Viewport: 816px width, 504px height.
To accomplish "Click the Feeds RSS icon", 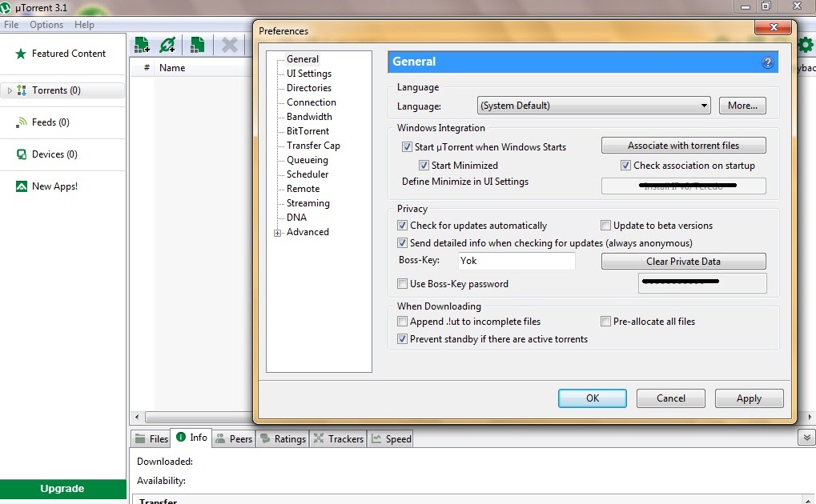I will pos(22,122).
